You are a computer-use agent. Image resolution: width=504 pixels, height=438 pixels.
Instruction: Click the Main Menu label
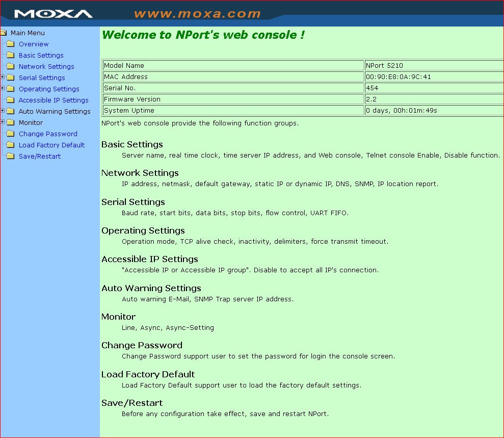pyautogui.click(x=28, y=33)
